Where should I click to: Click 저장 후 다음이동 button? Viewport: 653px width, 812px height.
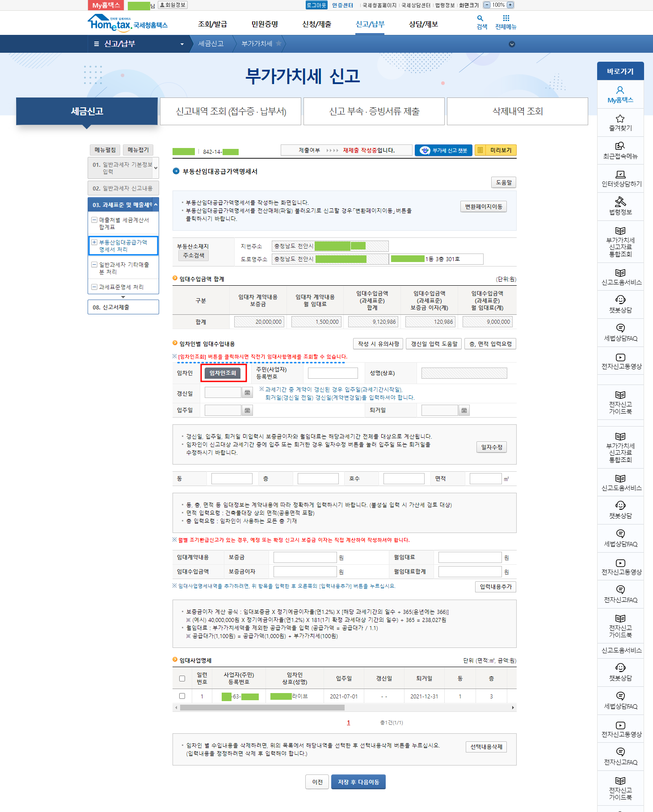(x=358, y=782)
